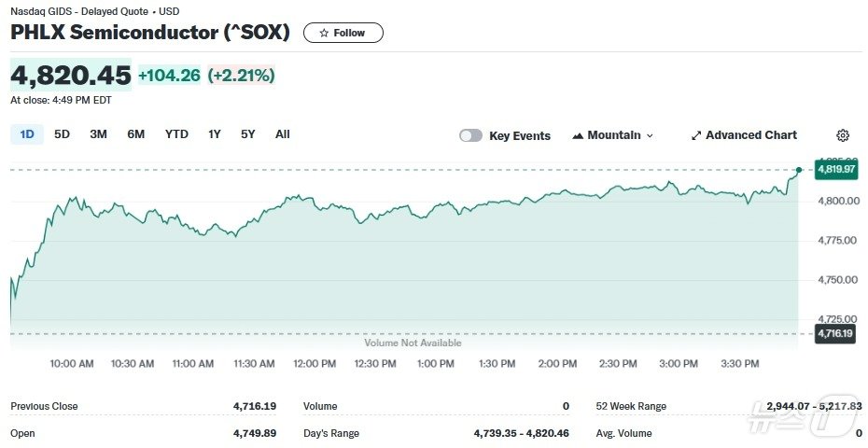The image size is (868, 448).
Task: Select the 3M range tab
Action: [98, 134]
